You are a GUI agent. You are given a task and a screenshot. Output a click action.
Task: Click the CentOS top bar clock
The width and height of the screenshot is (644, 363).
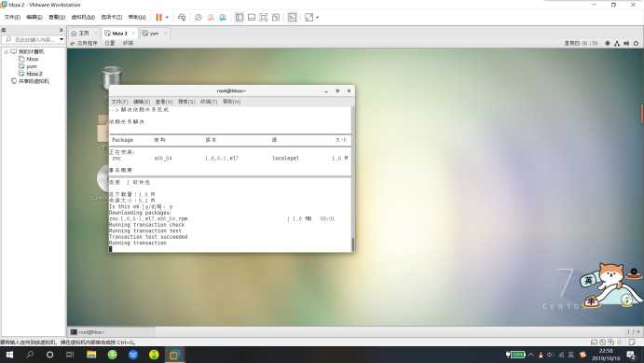(581, 43)
